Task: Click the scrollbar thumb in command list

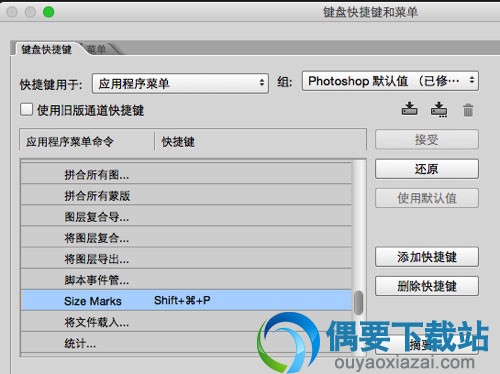Action: (358, 303)
